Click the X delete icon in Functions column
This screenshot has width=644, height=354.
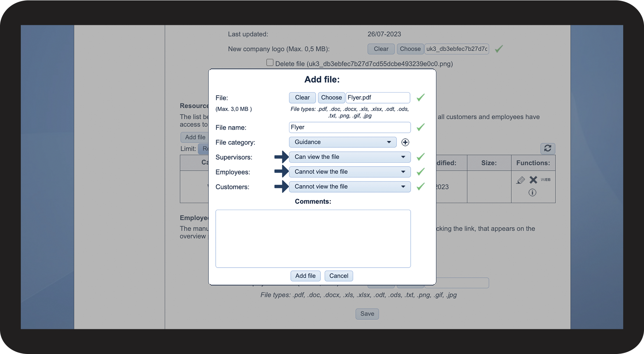coord(533,180)
